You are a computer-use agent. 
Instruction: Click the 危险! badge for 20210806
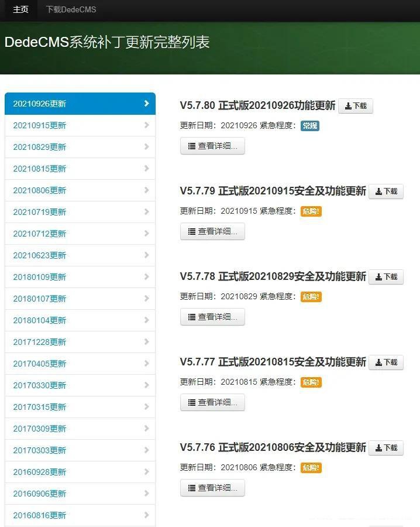311,468
